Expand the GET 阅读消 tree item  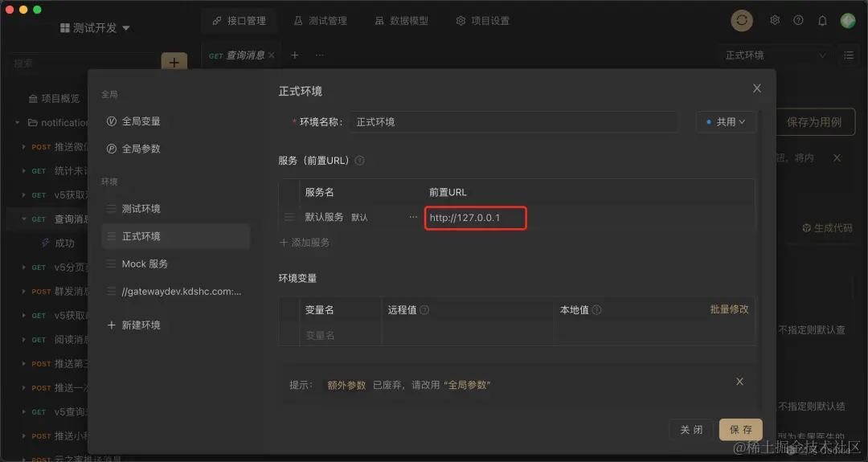23,340
